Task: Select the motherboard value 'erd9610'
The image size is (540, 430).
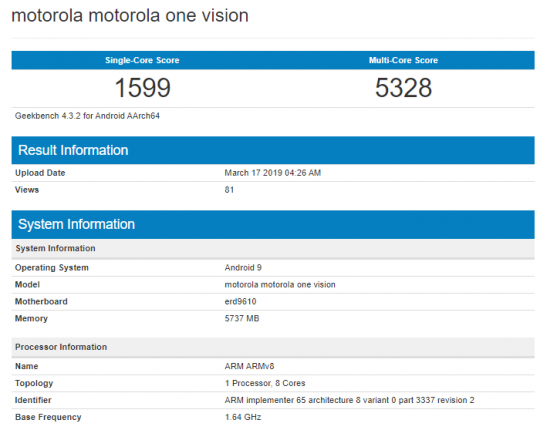Action: tap(240, 302)
